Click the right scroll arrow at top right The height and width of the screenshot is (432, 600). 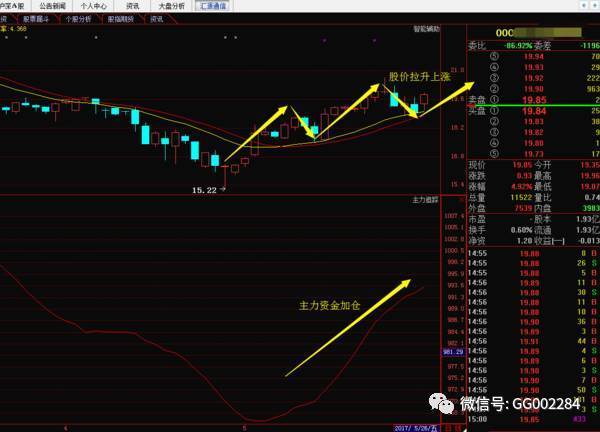tap(595, 5)
